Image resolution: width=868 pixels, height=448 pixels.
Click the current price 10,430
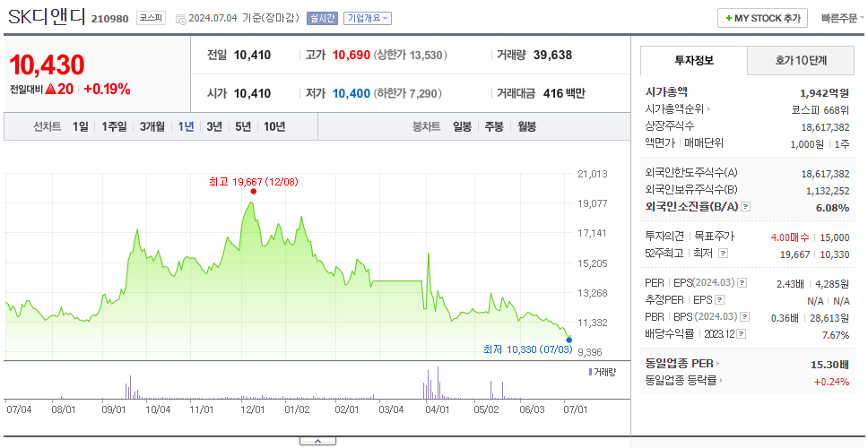point(47,65)
